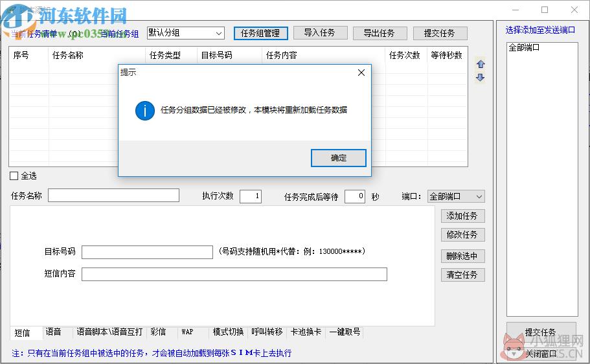Click top toolbar 提交任务 button
590x364 pixels.
coord(440,33)
